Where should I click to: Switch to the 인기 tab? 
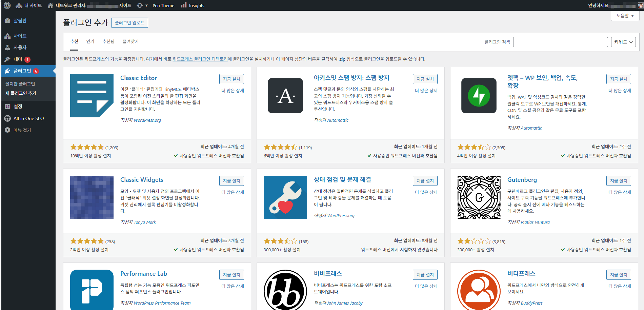pos(90,41)
